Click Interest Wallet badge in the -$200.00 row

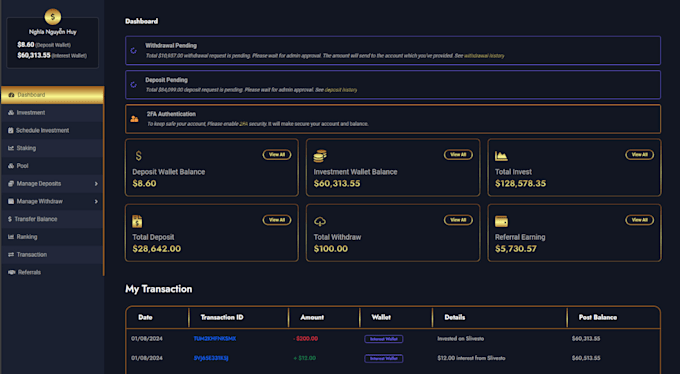pyautogui.click(x=384, y=339)
